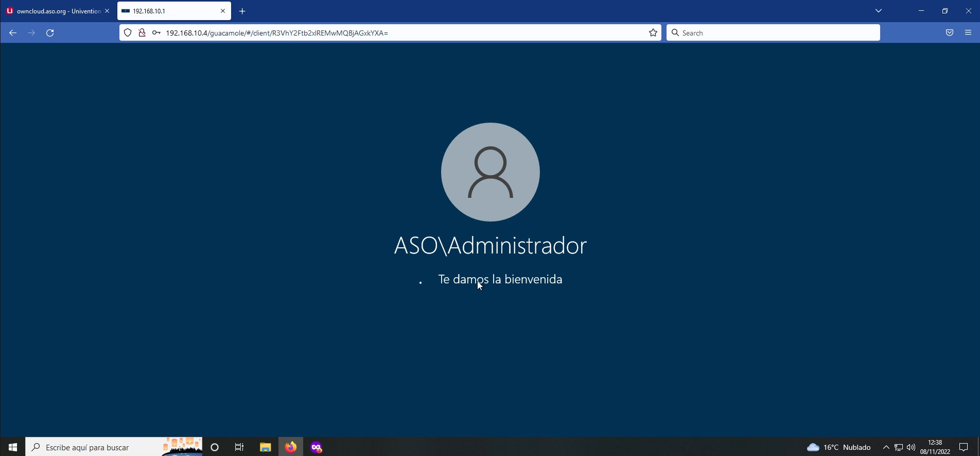Show hidden system tray icons
The height and width of the screenshot is (456, 980).
886,447
